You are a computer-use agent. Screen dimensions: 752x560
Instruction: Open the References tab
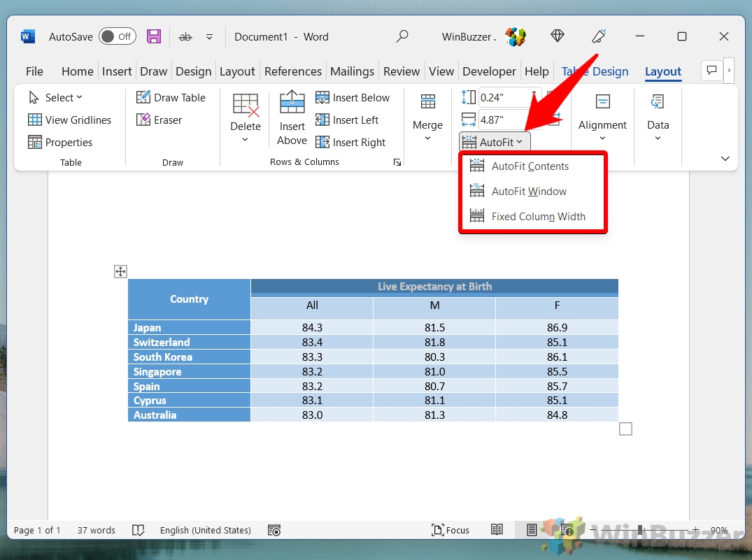(x=293, y=71)
